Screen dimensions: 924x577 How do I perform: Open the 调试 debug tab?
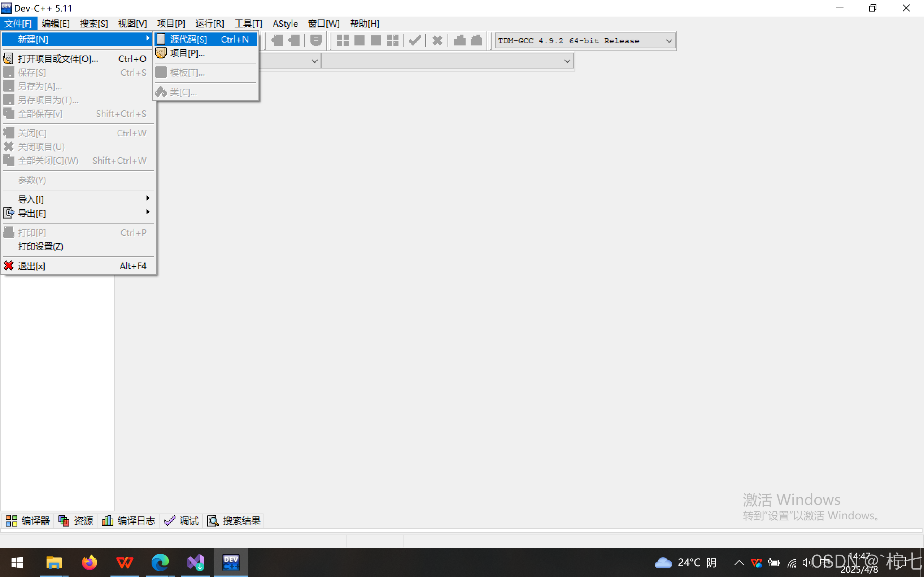(181, 520)
